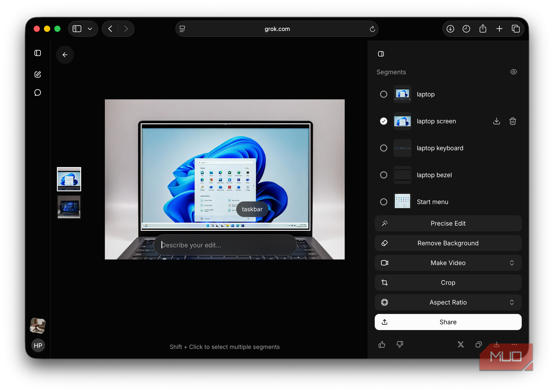The image size is (554, 392).
Task: Go forward in Safari history
Action: click(126, 29)
